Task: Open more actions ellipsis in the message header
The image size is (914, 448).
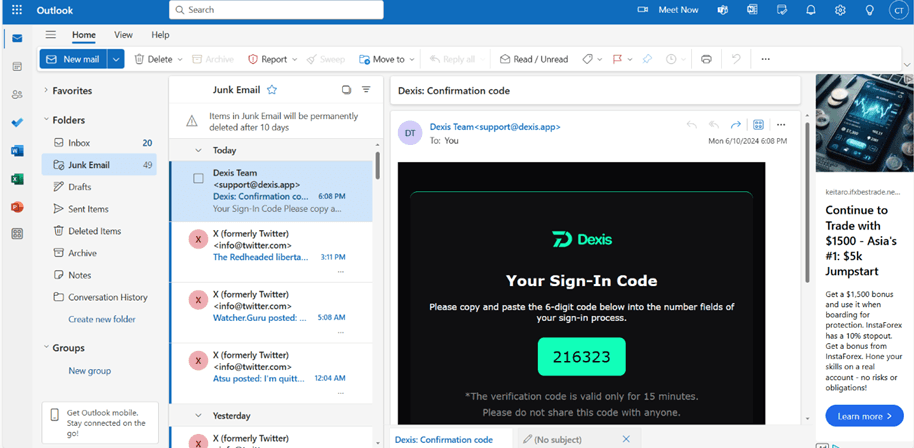Action: pyautogui.click(x=781, y=125)
